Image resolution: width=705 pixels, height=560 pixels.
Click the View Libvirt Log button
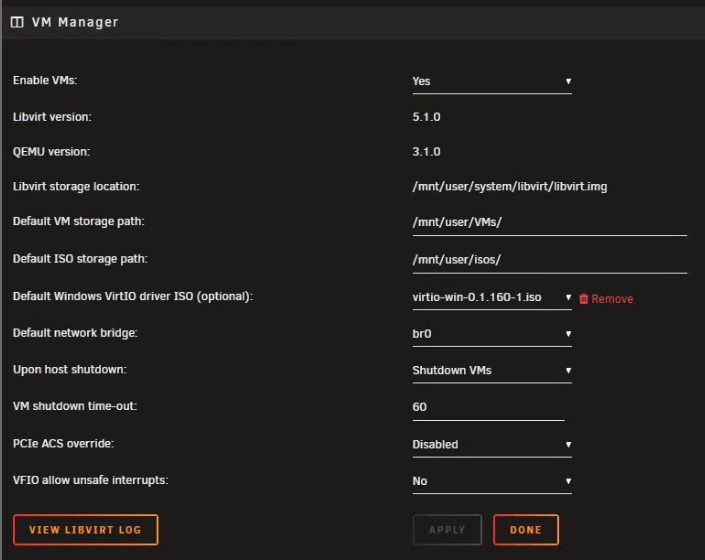[85, 530]
